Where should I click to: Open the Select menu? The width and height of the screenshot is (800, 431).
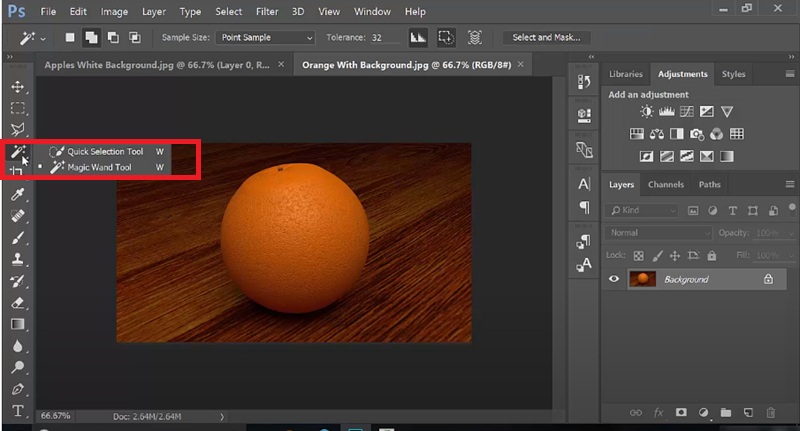pos(228,11)
